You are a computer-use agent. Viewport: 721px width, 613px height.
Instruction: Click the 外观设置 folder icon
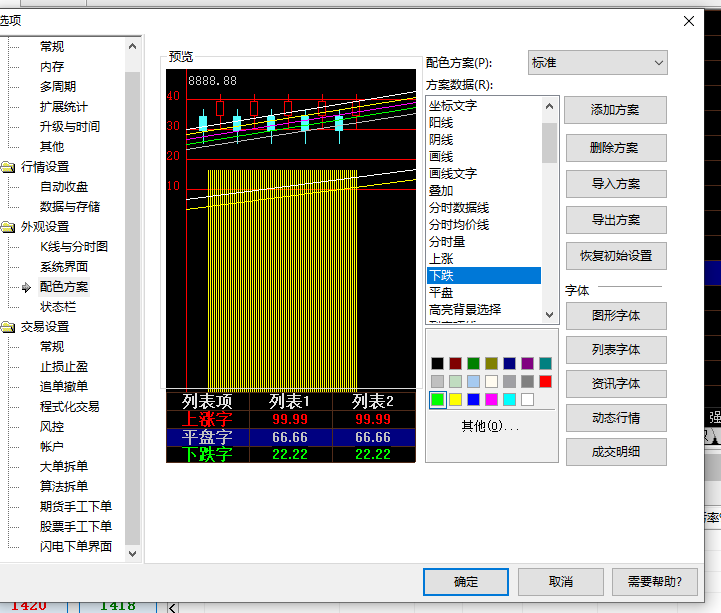[8, 227]
